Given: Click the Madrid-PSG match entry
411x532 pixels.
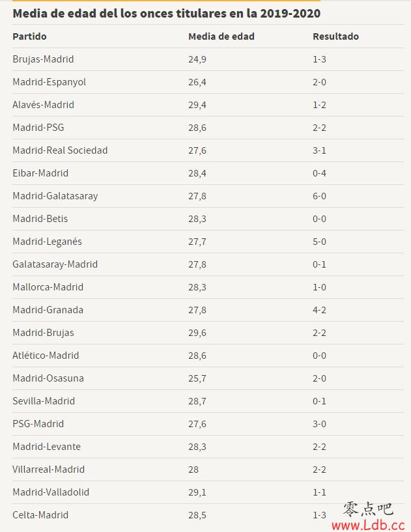Looking at the screenshot, I should tap(38, 127).
